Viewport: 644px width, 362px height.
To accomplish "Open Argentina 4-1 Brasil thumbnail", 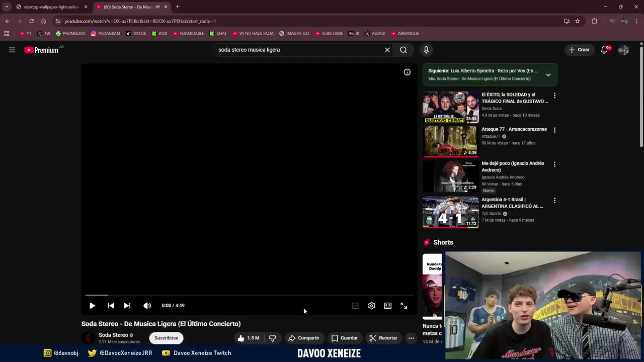I will coord(451,212).
